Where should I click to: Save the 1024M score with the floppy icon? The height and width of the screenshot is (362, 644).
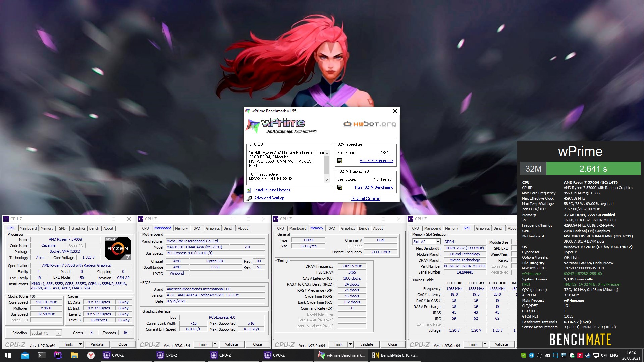click(340, 187)
